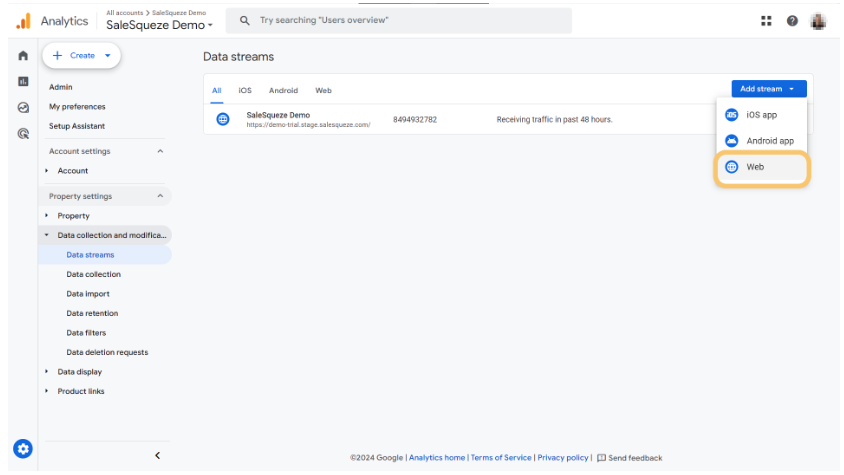The height and width of the screenshot is (475, 844).
Task: Click globe icon in SaleSqueze Demo row
Action: click(223, 119)
